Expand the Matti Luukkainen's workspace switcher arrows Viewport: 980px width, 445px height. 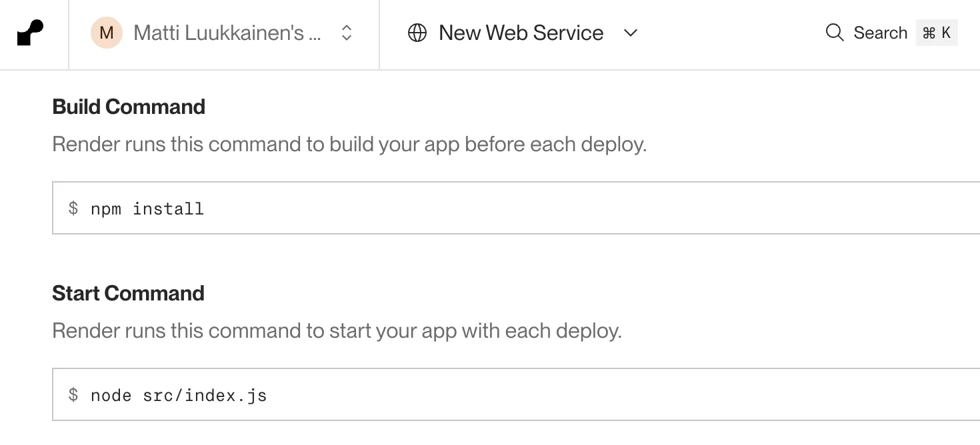(x=347, y=33)
